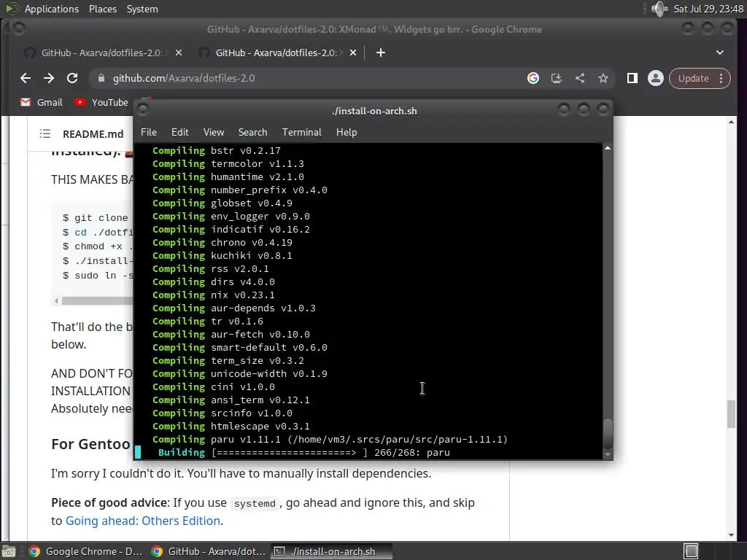Image resolution: width=747 pixels, height=560 pixels.
Task: Open the System menu
Action: point(142,9)
